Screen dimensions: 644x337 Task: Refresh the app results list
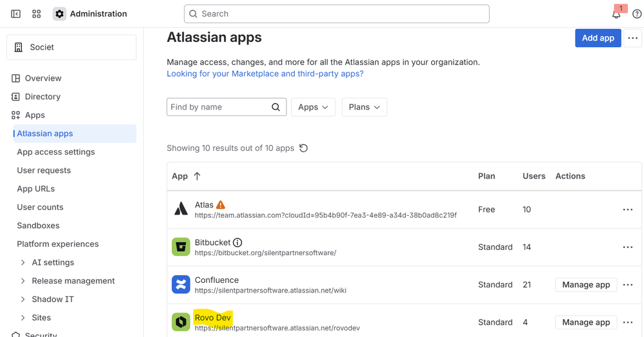coord(303,148)
